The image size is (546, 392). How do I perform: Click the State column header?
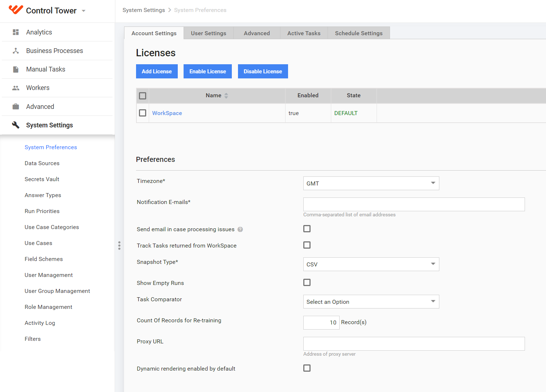click(x=354, y=95)
